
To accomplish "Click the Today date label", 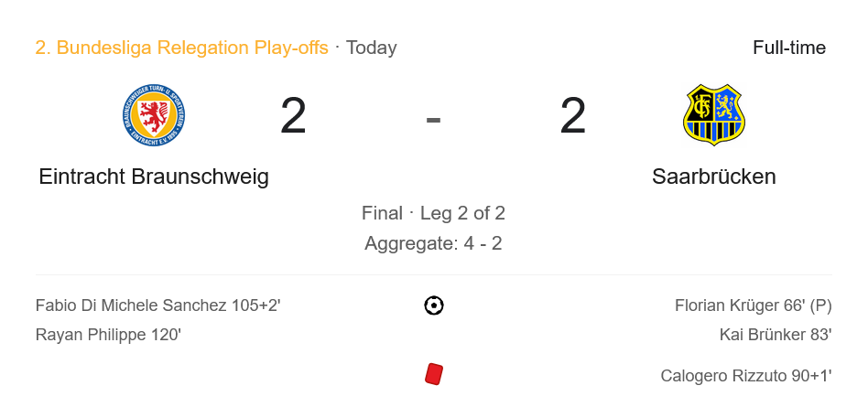I will 372,48.
